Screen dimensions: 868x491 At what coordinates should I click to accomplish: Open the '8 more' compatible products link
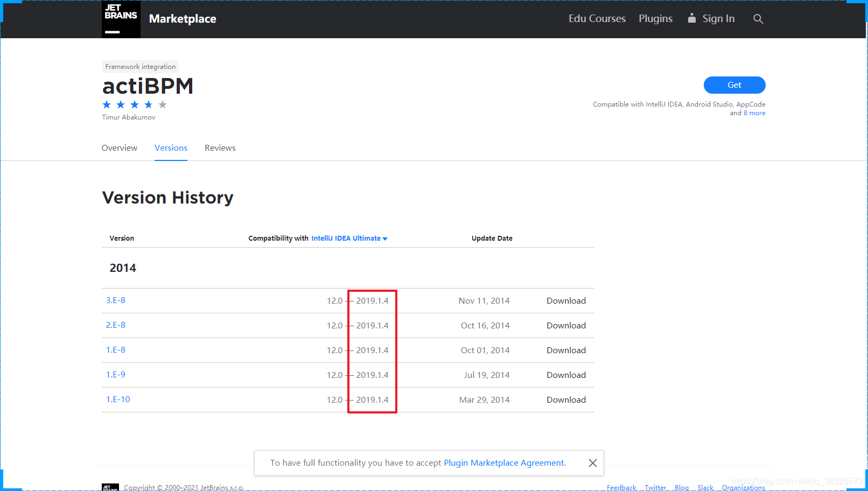(x=754, y=113)
